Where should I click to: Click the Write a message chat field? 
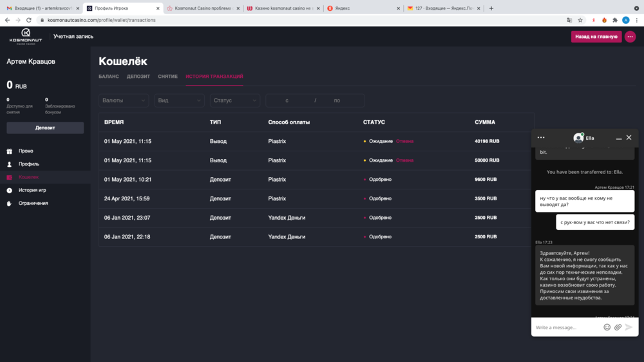567,327
